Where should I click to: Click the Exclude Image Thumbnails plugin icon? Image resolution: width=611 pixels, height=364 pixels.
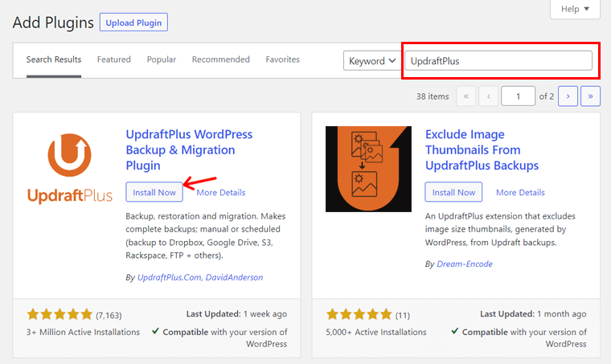(369, 169)
